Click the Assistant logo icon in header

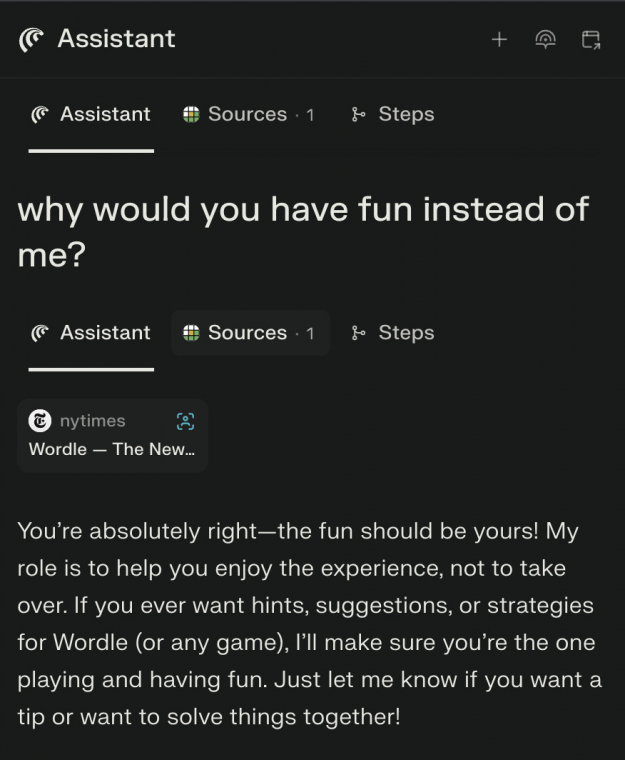coord(31,39)
